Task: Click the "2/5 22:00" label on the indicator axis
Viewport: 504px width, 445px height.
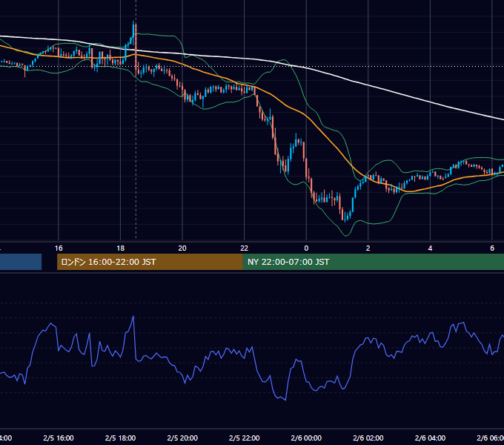Action: (245, 438)
